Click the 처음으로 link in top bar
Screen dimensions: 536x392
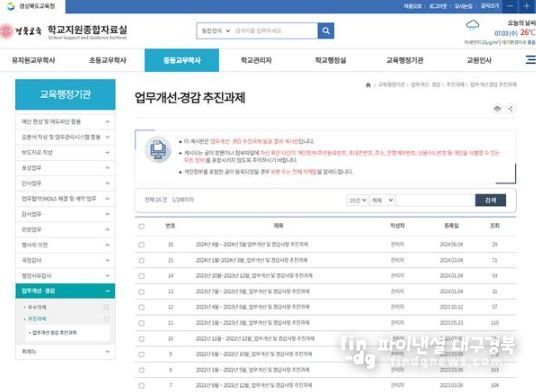(x=413, y=6)
